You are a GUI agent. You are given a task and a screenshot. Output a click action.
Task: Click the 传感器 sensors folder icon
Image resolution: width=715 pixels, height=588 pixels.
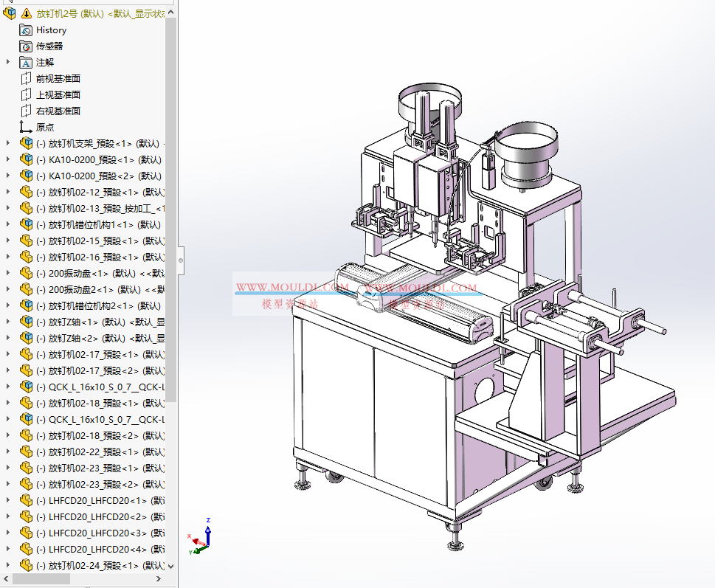pyautogui.click(x=25, y=46)
